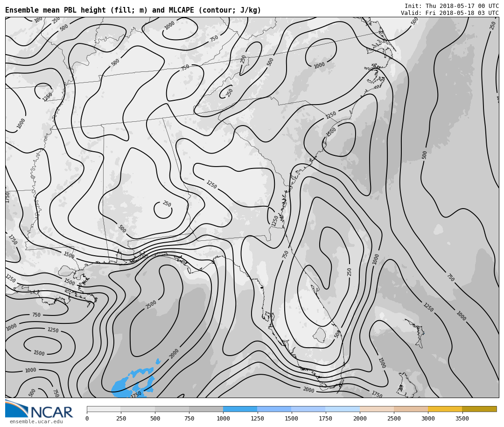Click the 250 contour label in southern Alabama
Screen dimensions: 504x427
point(167,203)
